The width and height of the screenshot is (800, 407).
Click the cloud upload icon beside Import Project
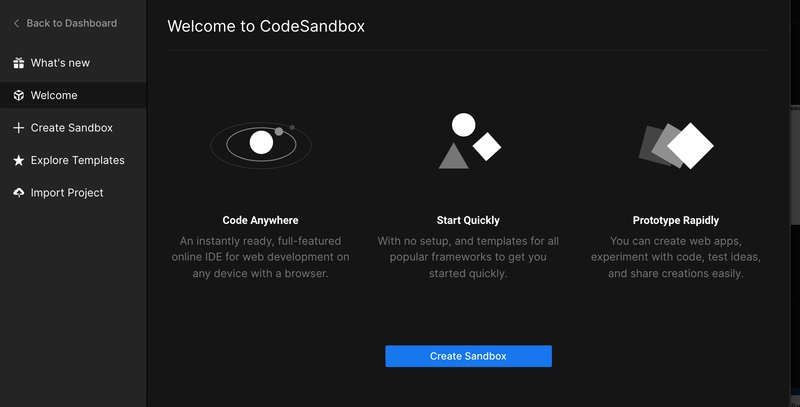click(19, 193)
